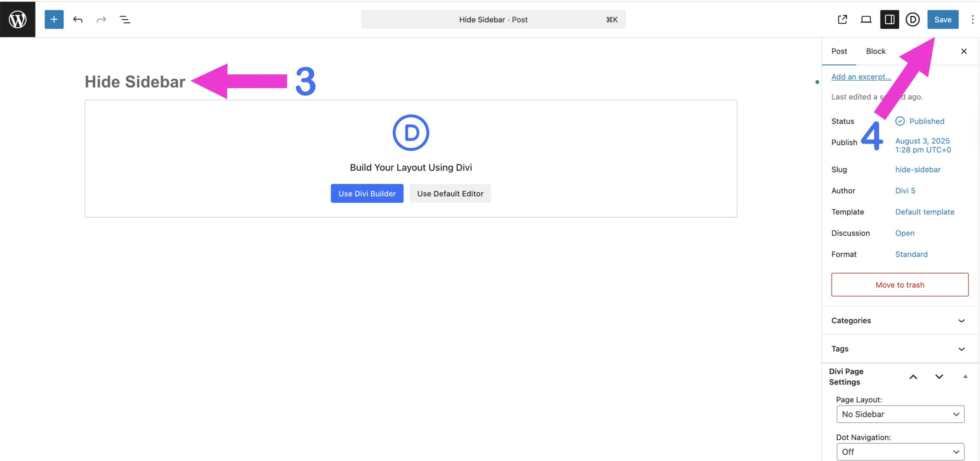Screen dimensions: 980x461
Task: Open the device preview laptop icon
Action: [x=866, y=20]
